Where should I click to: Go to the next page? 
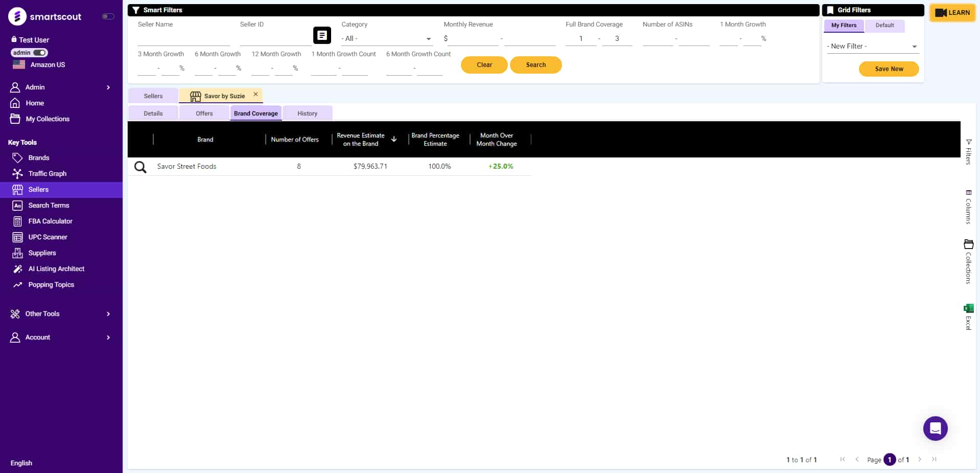point(920,459)
